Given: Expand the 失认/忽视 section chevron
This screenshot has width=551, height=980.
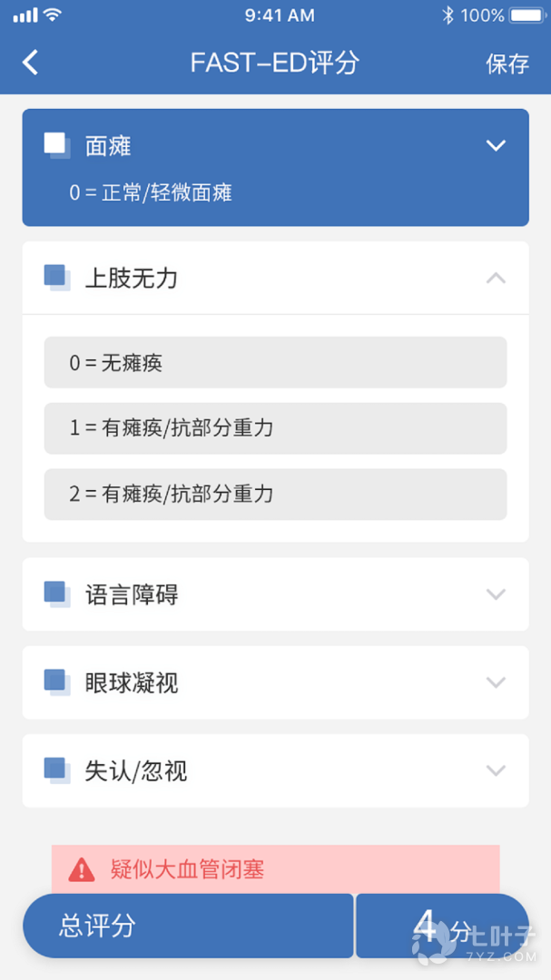Looking at the screenshot, I should [x=496, y=770].
